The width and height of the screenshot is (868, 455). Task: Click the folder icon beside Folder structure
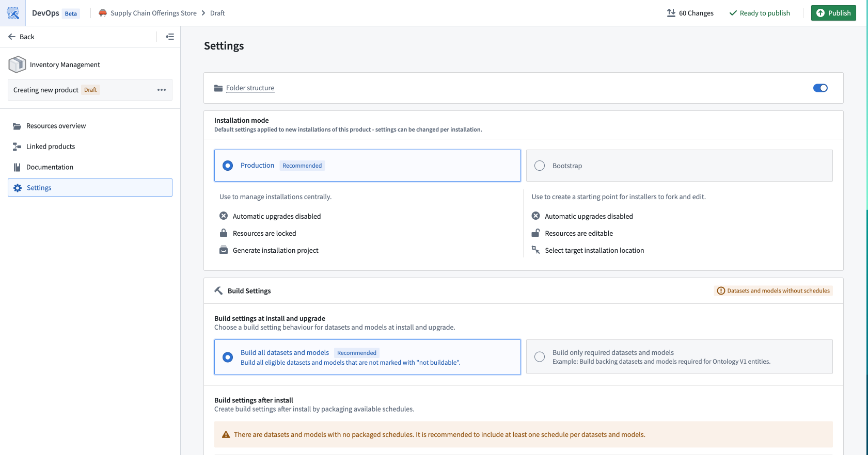tap(218, 88)
